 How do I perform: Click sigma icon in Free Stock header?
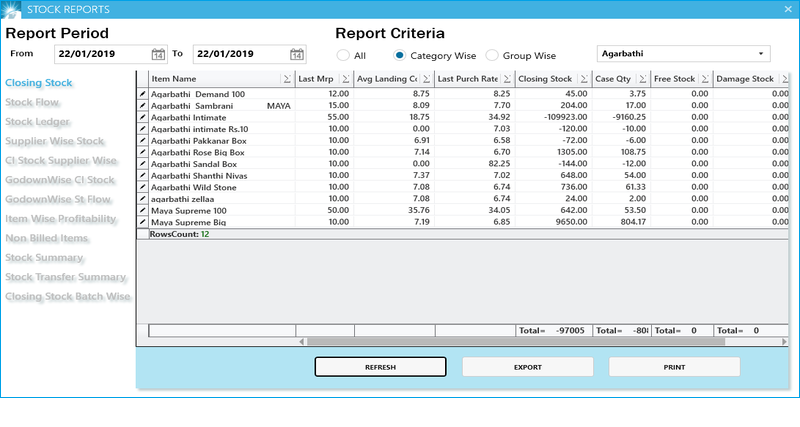click(x=705, y=79)
